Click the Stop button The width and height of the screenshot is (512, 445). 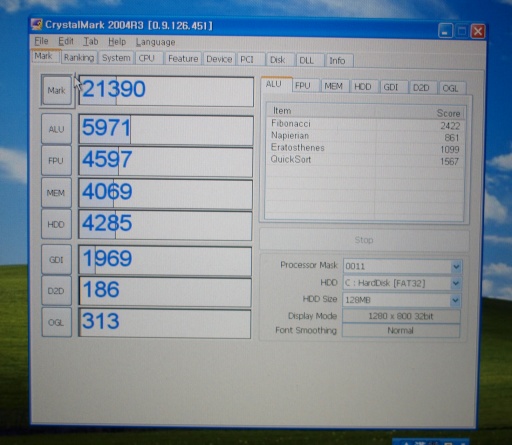364,240
